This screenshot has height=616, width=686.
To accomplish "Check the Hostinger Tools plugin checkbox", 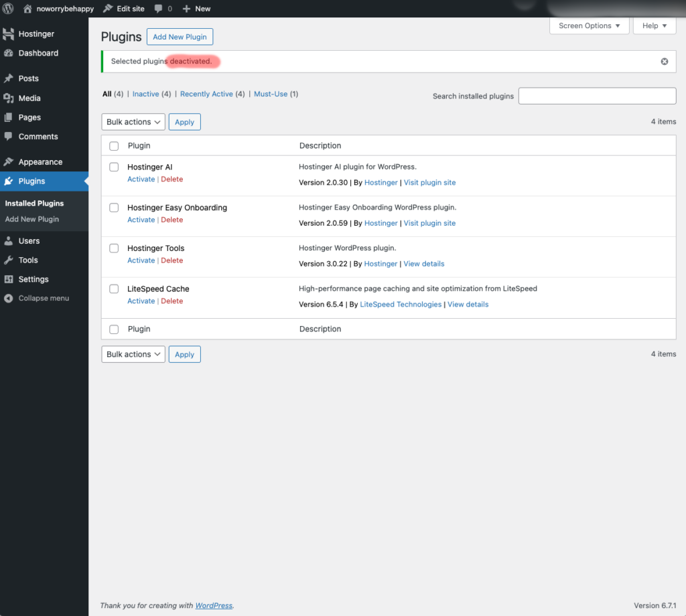I will tap(114, 248).
